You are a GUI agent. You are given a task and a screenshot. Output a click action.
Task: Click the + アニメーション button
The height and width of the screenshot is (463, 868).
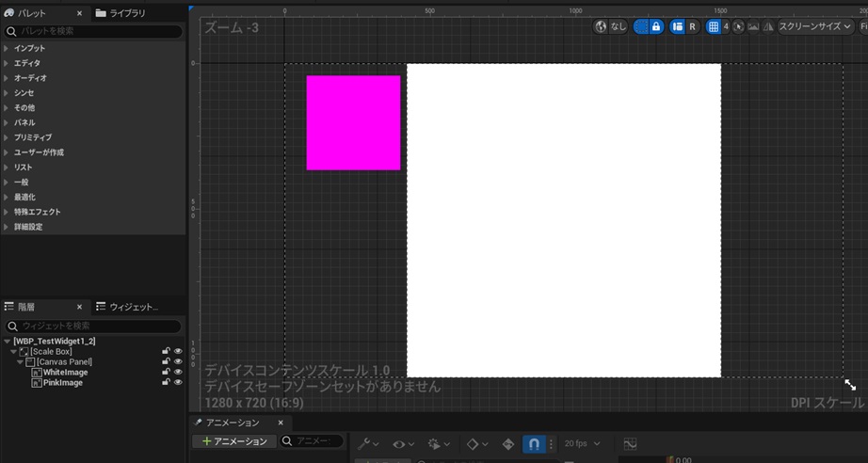(x=234, y=441)
